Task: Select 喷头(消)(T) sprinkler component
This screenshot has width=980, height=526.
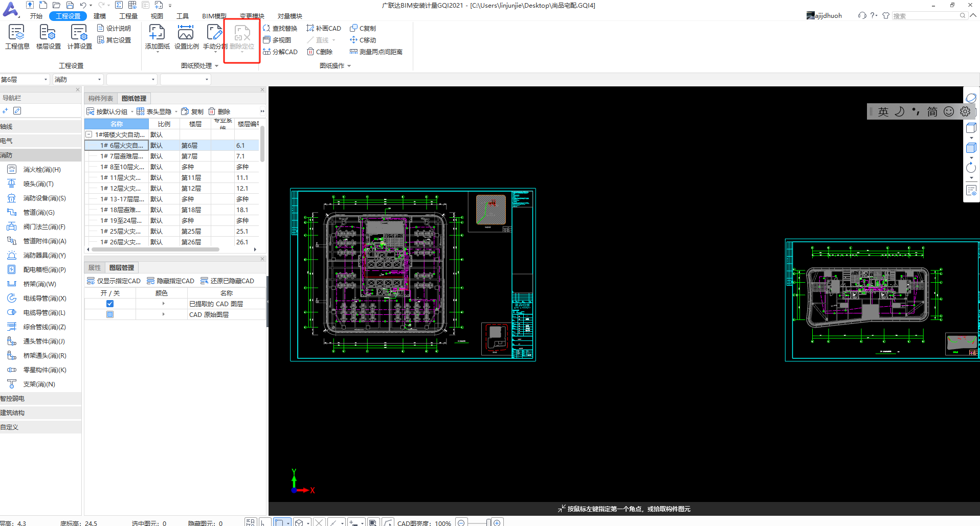Action: [x=31, y=184]
